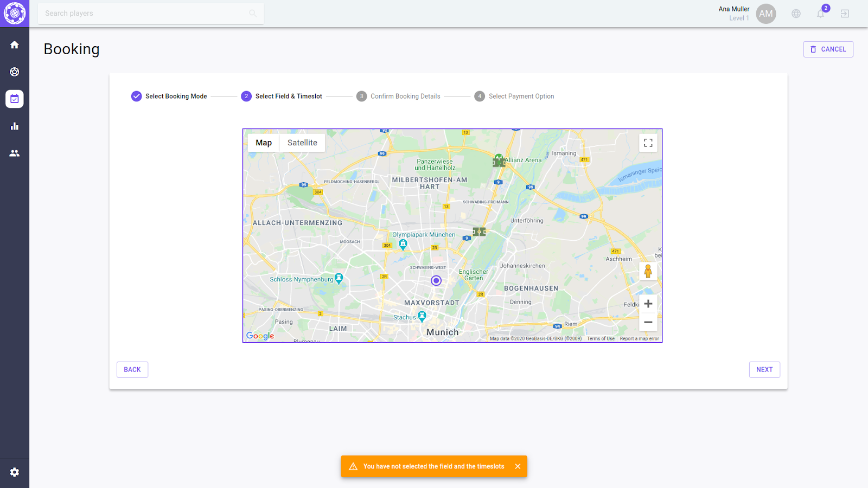The image size is (868, 488).
Task: Click the NEXT button
Action: [x=764, y=370]
